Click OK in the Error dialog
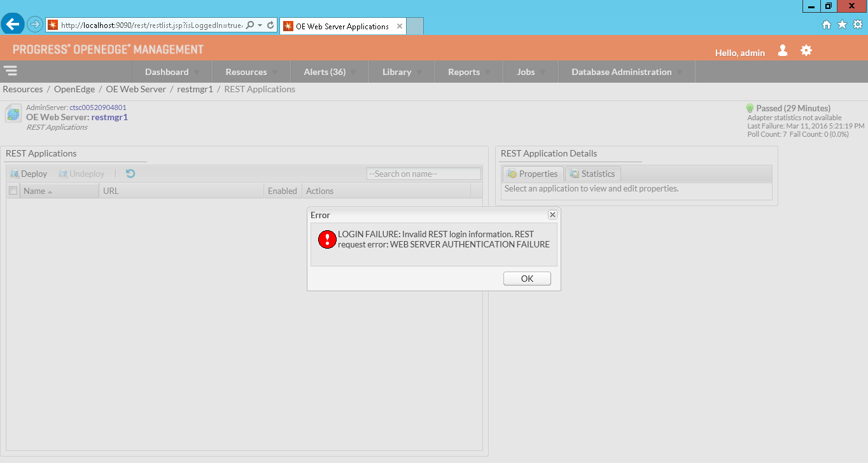 pyautogui.click(x=527, y=279)
